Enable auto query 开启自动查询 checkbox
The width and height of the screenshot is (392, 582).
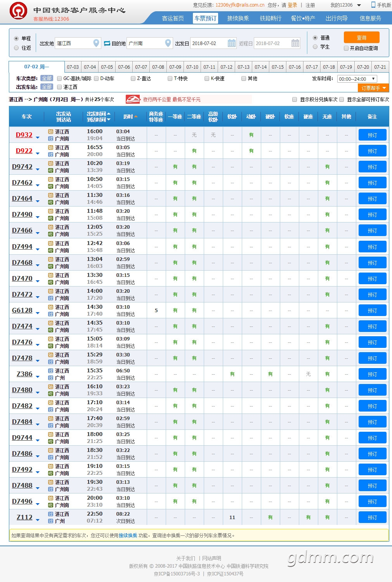pos(346,48)
